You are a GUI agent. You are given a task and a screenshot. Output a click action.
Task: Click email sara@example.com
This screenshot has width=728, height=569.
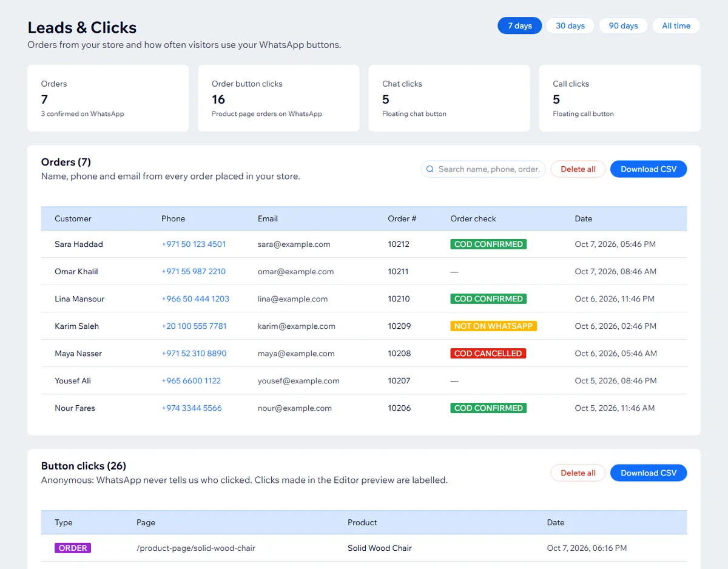(x=294, y=244)
